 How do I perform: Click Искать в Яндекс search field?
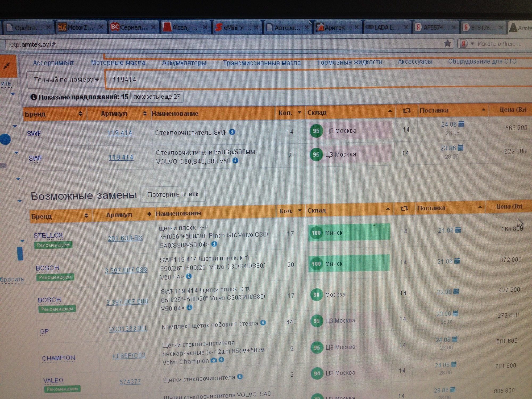(x=500, y=44)
